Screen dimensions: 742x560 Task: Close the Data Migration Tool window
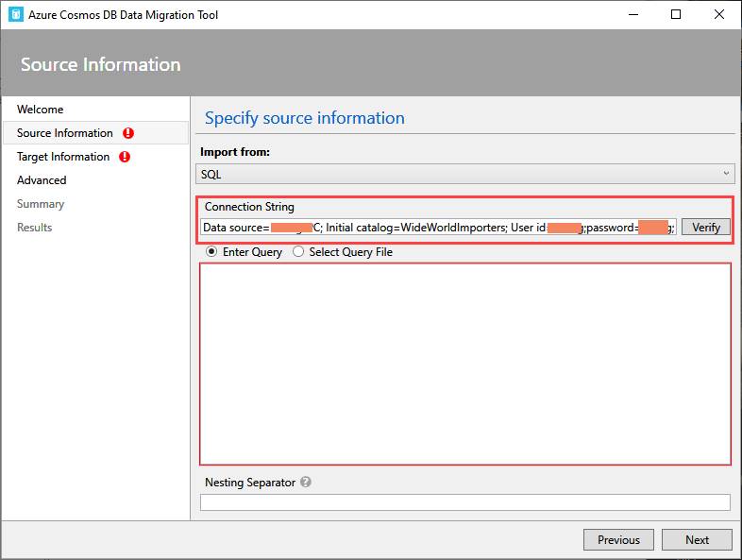719,14
